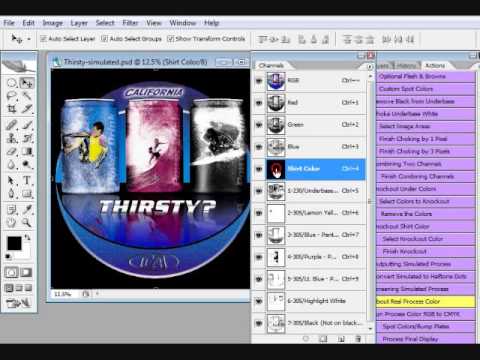Image resolution: width=480 pixels, height=360 pixels.
Task: Select the Blue channel thumbnail
Action: pos(276,147)
